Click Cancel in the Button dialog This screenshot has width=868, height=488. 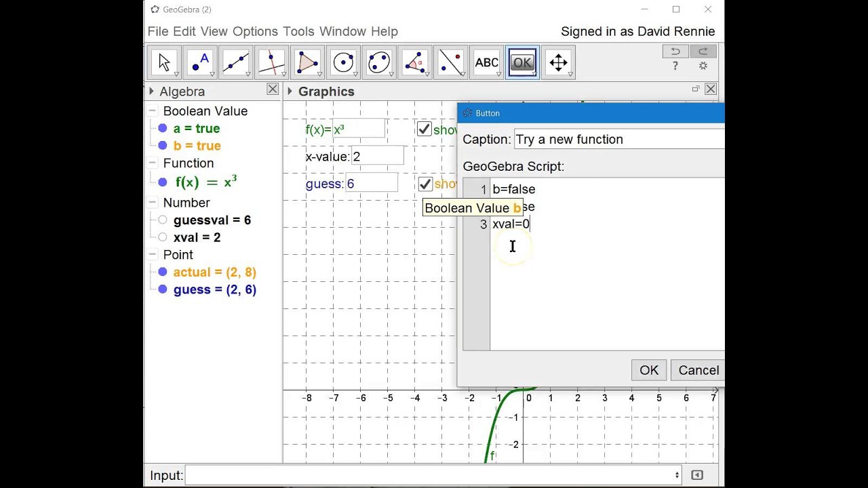click(x=698, y=370)
